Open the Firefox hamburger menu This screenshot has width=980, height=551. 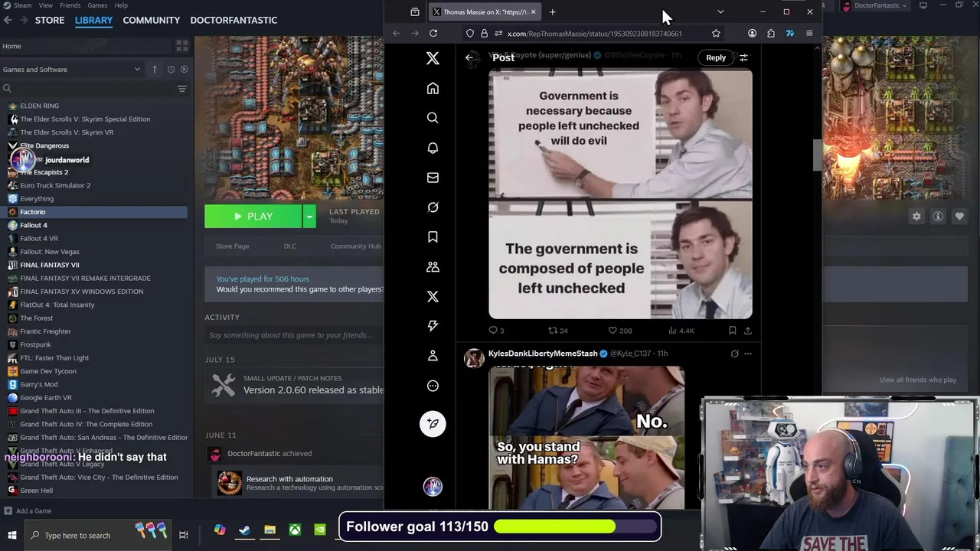tap(809, 33)
